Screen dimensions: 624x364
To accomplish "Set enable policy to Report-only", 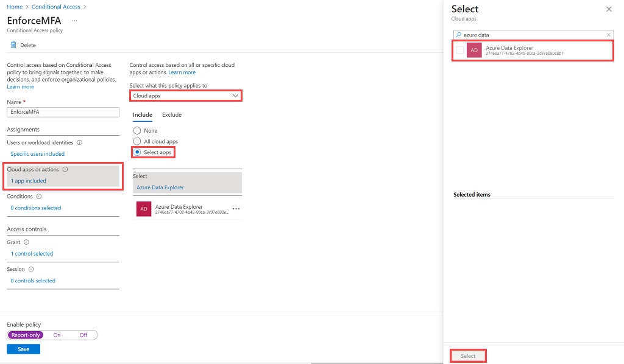I will (x=25, y=335).
